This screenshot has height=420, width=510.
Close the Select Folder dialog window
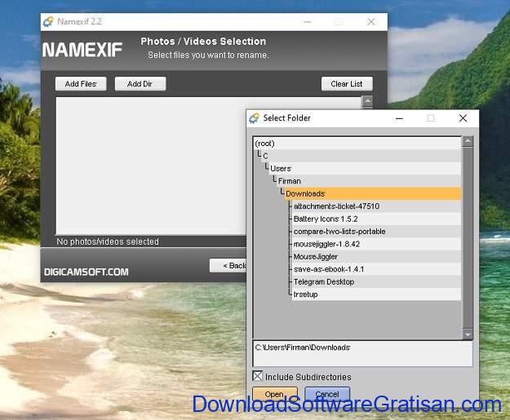pyautogui.click(x=463, y=118)
